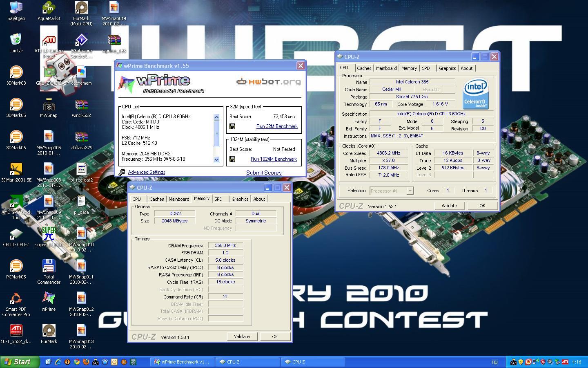The image size is (588, 368).
Task: Open the Windows Start menu
Action: (x=20, y=362)
